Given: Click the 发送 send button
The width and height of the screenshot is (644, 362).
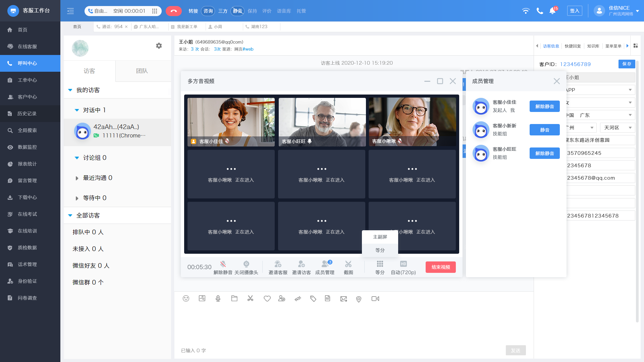Looking at the screenshot, I should (516, 350).
